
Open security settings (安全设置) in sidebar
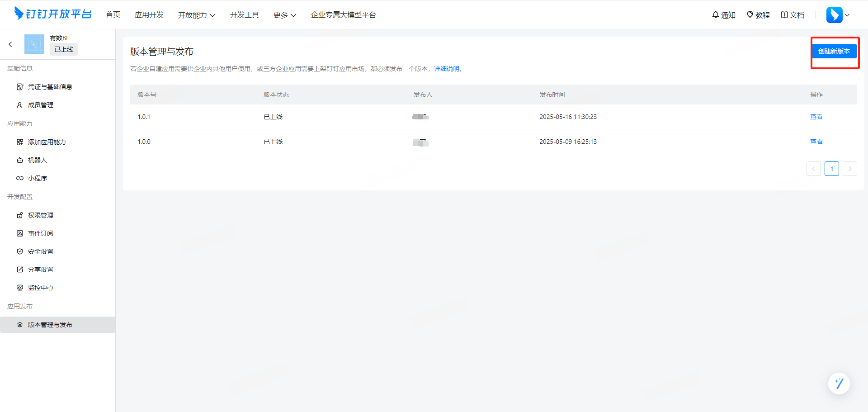(x=41, y=251)
